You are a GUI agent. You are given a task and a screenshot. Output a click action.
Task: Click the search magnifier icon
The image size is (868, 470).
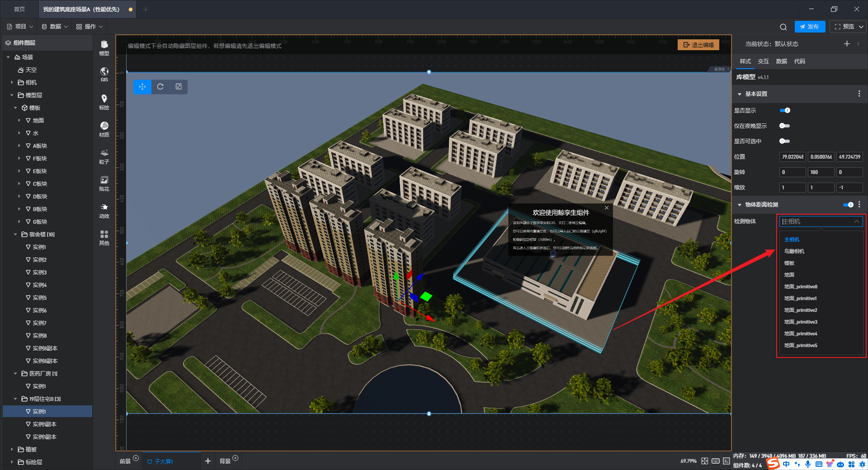(x=783, y=27)
